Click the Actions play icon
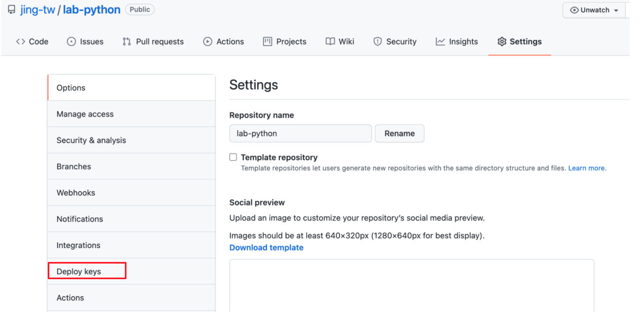Image resolution: width=644 pixels, height=320 pixels. coord(208,42)
